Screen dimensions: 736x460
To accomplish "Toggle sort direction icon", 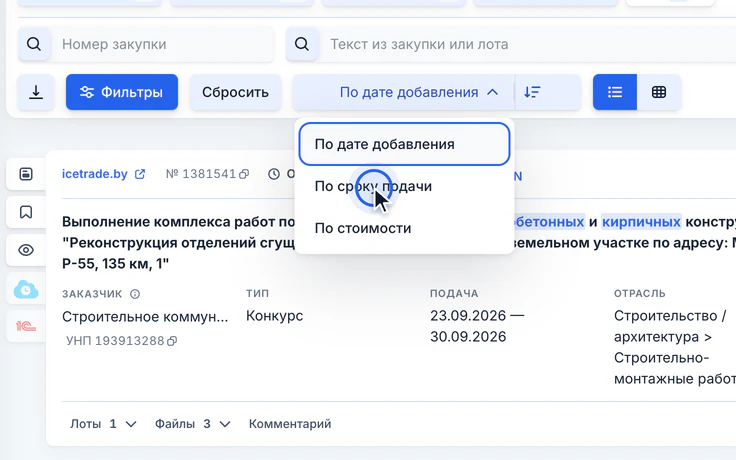I will 532,92.
